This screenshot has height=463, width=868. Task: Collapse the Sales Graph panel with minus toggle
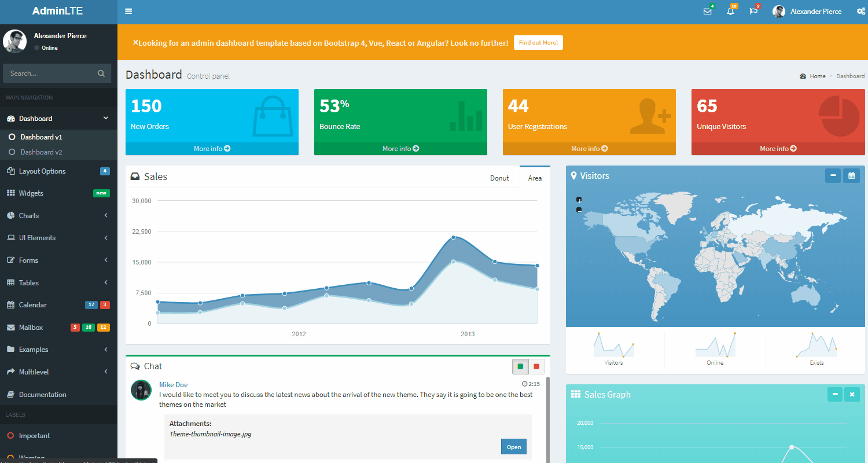pyautogui.click(x=834, y=394)
